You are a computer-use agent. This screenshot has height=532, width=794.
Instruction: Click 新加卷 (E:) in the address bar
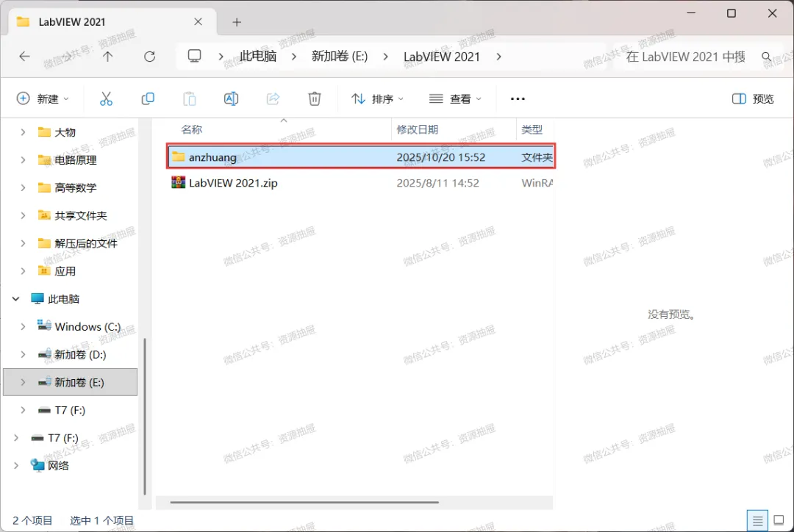[x=339, y=56]
